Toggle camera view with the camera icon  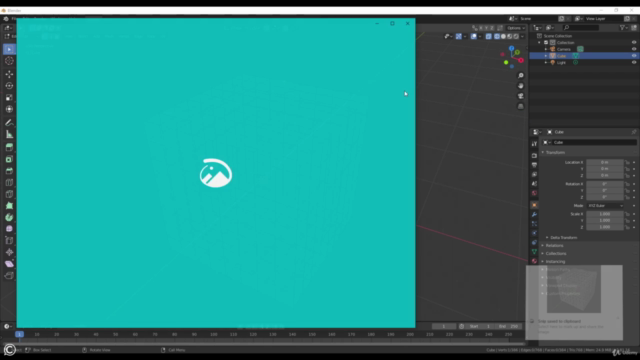[x=520, y=96]
